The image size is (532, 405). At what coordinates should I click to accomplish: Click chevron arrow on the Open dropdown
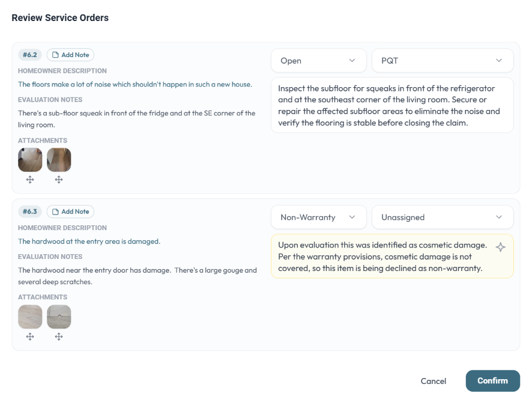pos(352,61)
